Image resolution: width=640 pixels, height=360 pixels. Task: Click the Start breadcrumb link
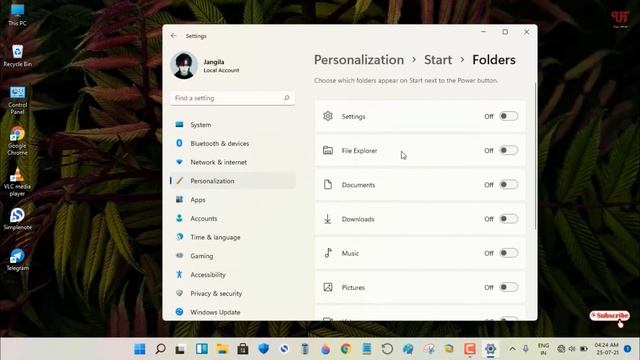tap(438, 60)
